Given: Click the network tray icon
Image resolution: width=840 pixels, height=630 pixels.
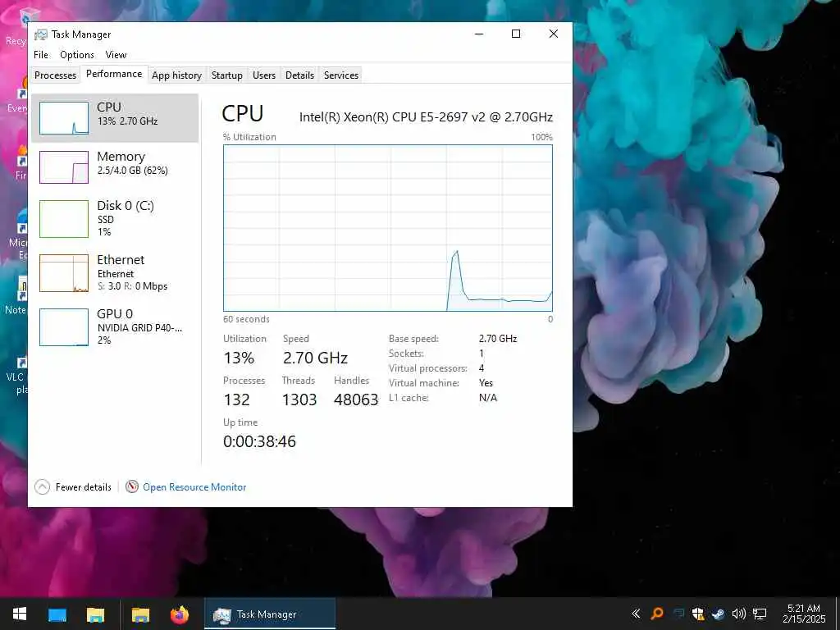Looking at the screenshot, I should [x=760, y=614].
